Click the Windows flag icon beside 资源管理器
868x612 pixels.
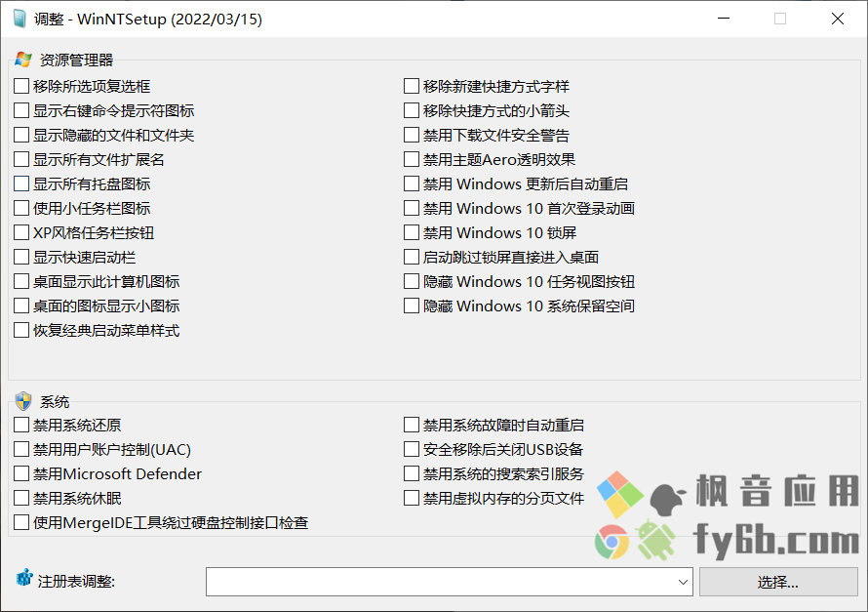[x=23, y=60]
